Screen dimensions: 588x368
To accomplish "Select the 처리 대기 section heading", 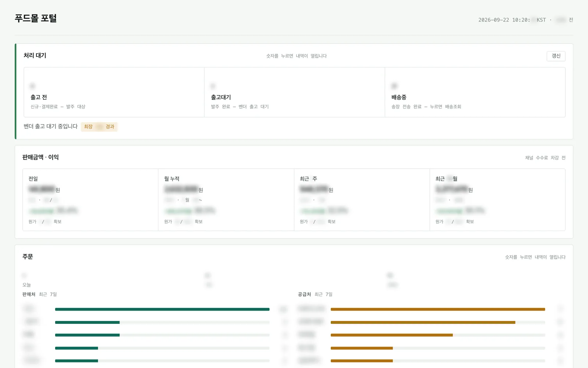I will (35, 56).
